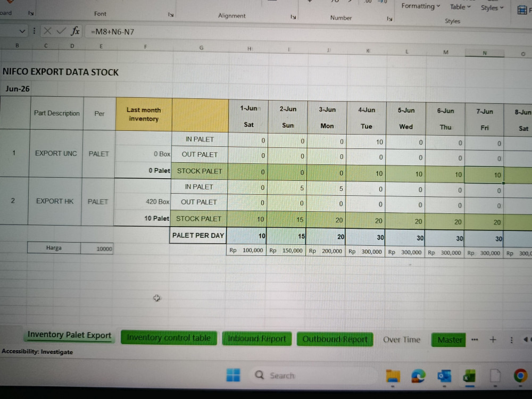Select EXPORT UNC OUT PALET label cell

199,155
